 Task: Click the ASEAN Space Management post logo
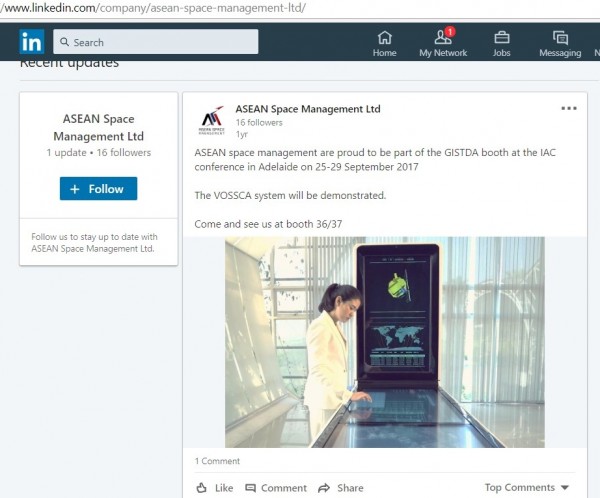coord(212,120)
